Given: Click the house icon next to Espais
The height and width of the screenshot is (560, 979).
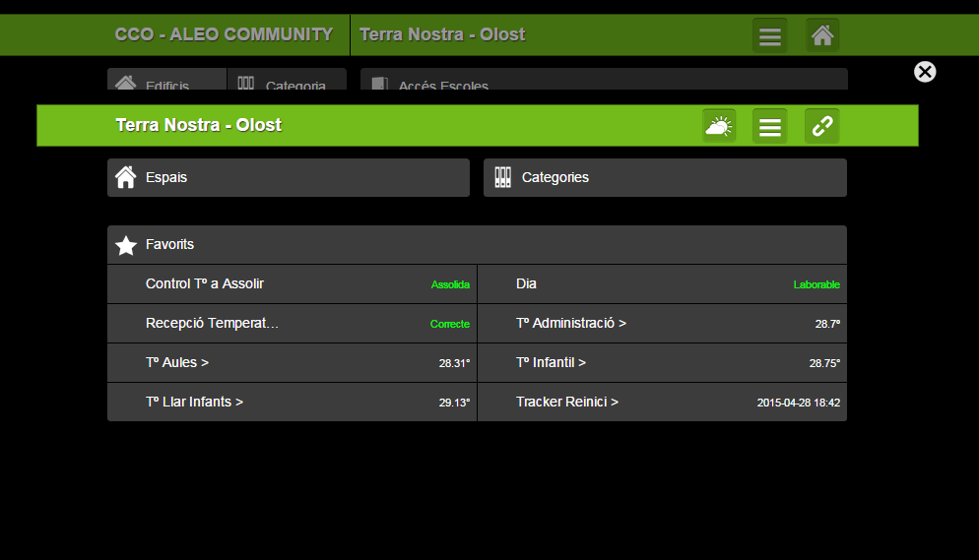Looking at the screenshot, I should [x=126, y=178].
